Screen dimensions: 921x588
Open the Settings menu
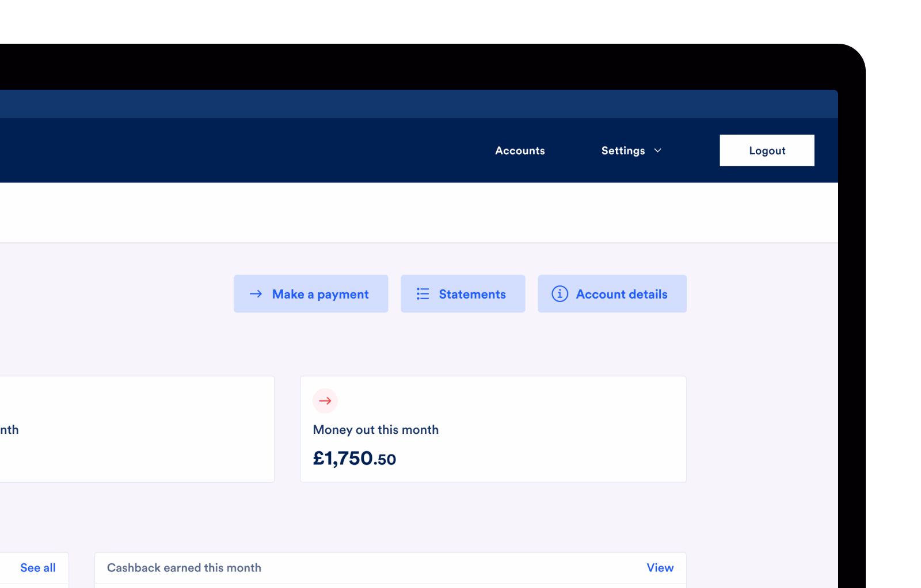631,151
